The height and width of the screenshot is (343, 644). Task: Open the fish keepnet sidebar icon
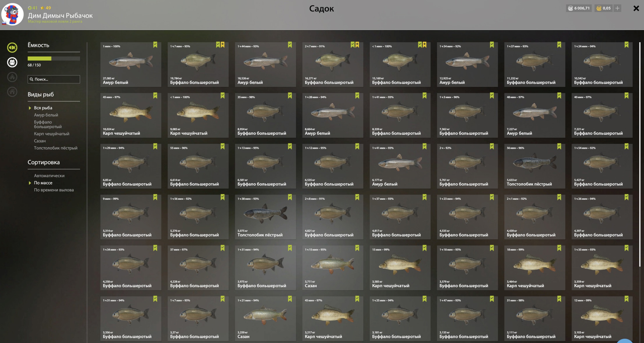click(12, 47)
